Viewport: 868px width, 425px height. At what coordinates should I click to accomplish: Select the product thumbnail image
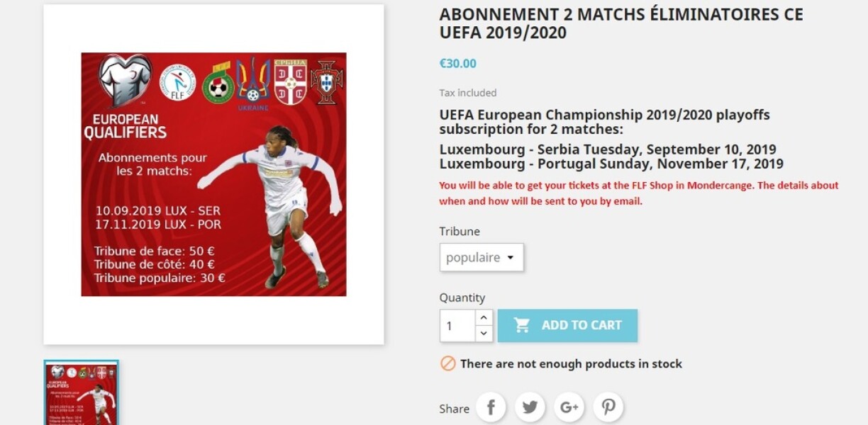(81, 393)
